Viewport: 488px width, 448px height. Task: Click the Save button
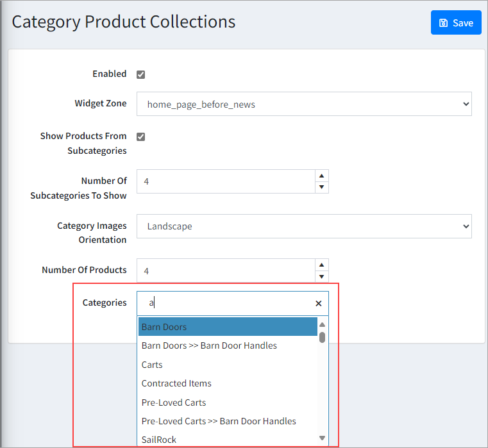click(x=456, y=22)
